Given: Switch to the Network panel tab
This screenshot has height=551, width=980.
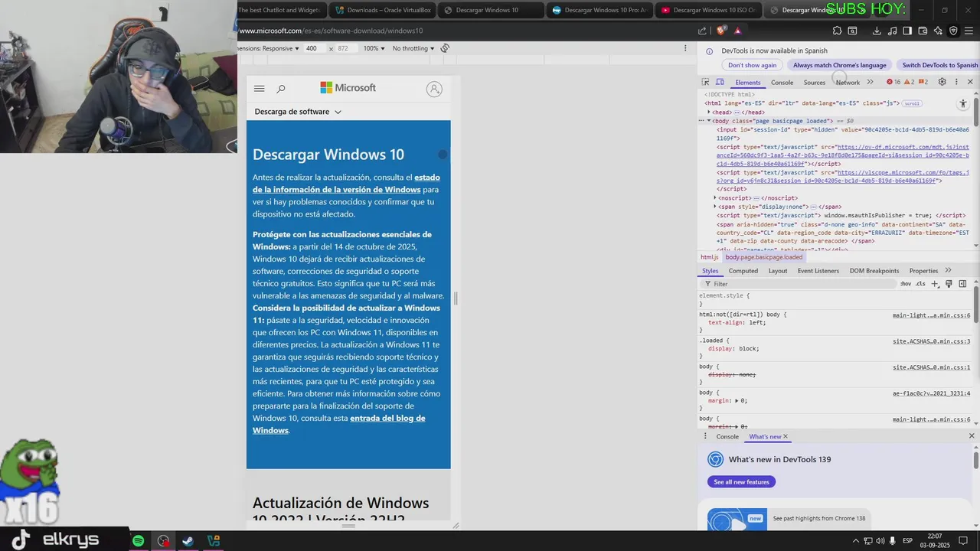Looking at the screenshot, I should click(x=848, y=83).
